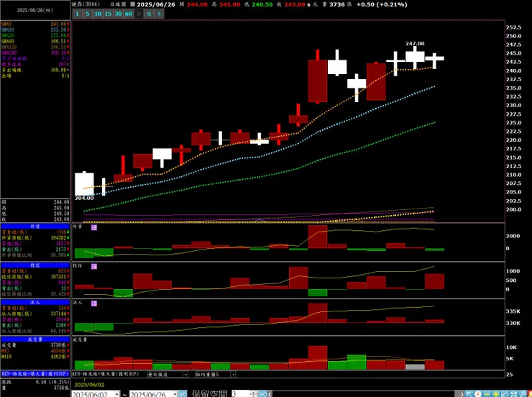Select the 投信 panel header
This screenshot has width=532, height=397.
tap(35, 265)
